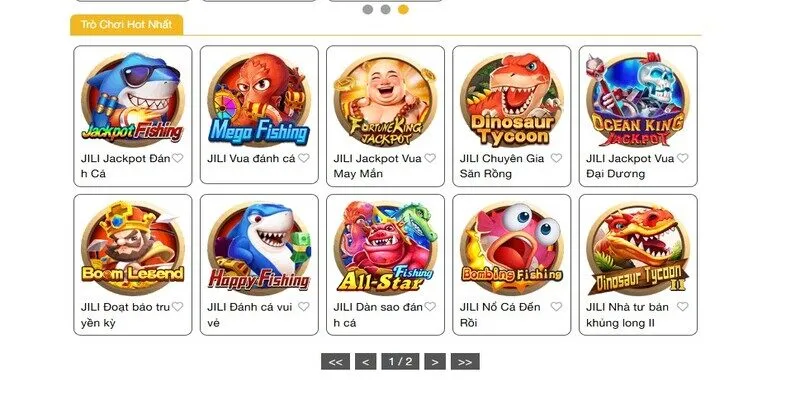
Task: Select the Trò Chơi Hot Nhất tab
Action: 127,24
